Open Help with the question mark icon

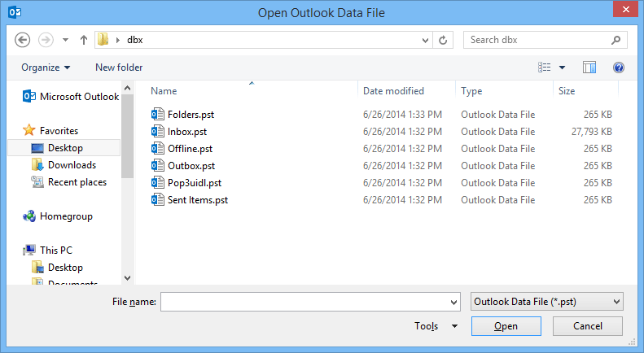coord(619,68)
